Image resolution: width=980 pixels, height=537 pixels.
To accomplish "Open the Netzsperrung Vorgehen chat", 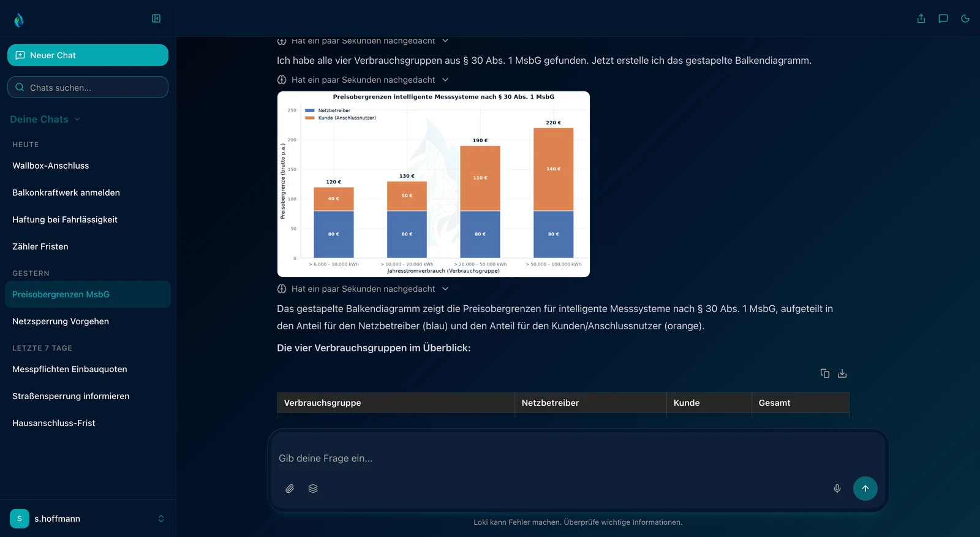I will 88,321.
